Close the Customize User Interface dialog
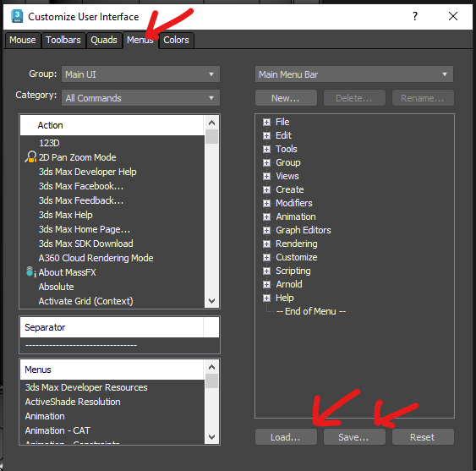 pos(453,16)
